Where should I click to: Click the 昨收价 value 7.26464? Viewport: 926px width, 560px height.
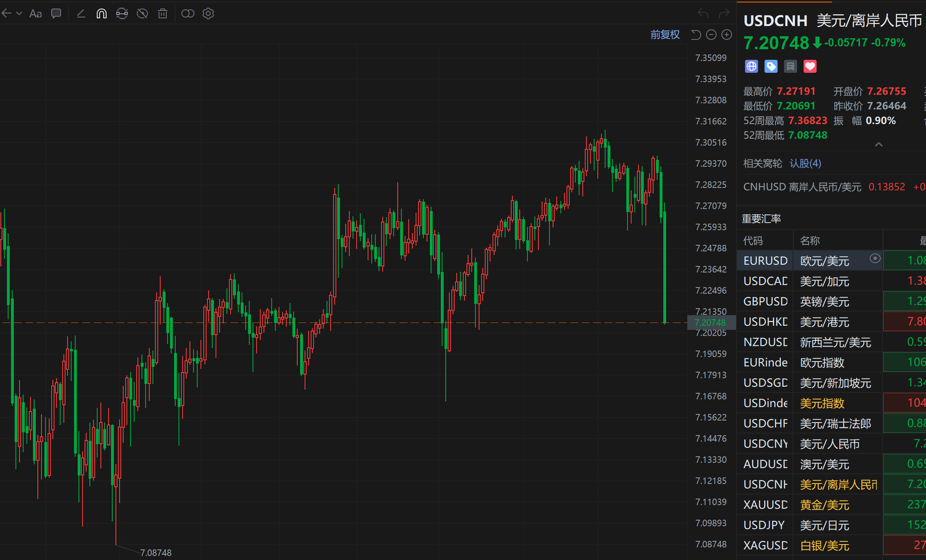pyautogui.click(x=887, y=106)
